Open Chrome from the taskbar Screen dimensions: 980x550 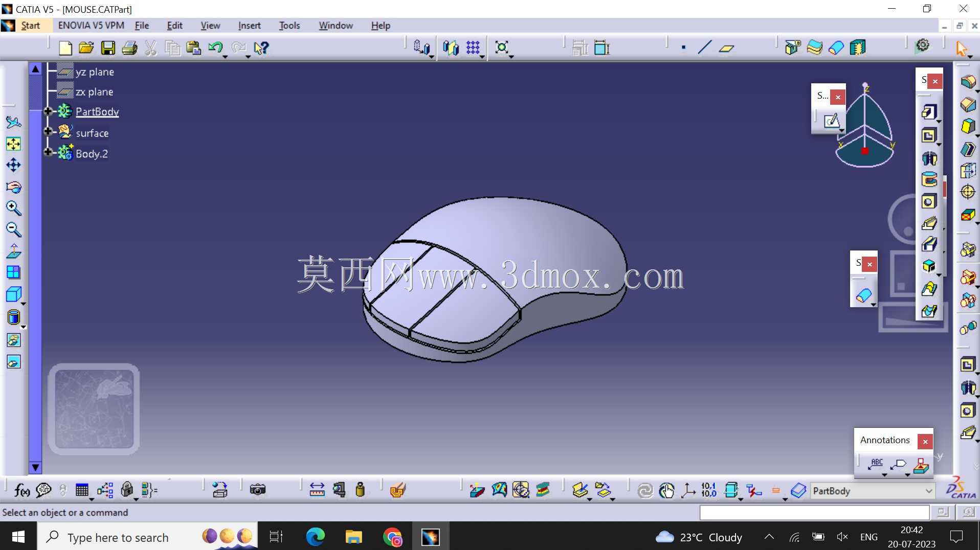tap(392, 537)
